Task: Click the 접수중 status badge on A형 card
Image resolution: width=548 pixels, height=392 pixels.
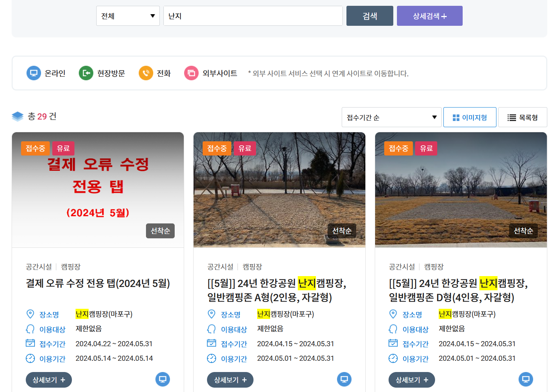Action: coord(217,148)
